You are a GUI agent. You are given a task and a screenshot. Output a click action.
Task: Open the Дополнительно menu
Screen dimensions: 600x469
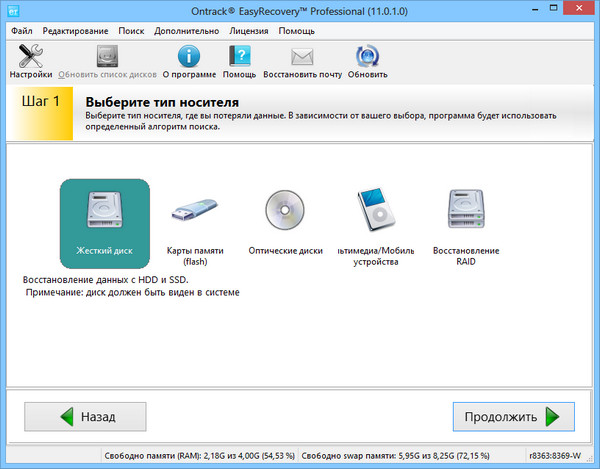pyautogui.click(x=187, y=31)
